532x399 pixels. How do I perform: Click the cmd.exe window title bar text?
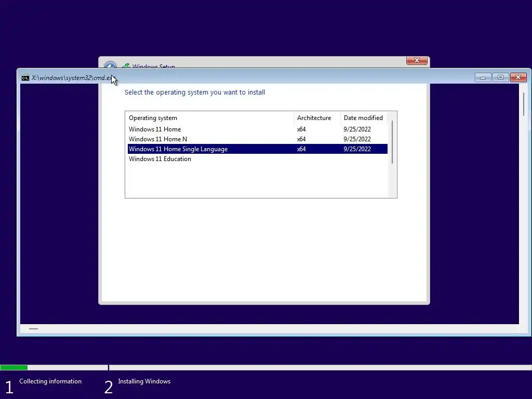click(x=72, y=78)
